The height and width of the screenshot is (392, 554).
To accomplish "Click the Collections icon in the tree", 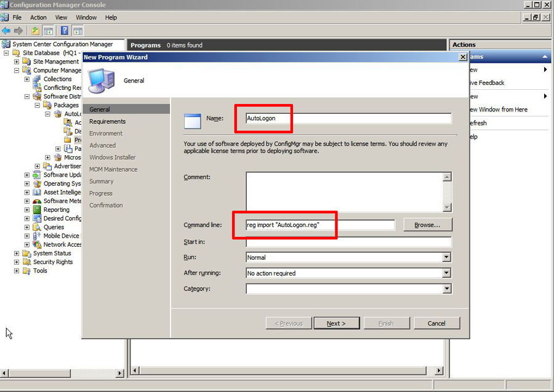I will [37, 79].
